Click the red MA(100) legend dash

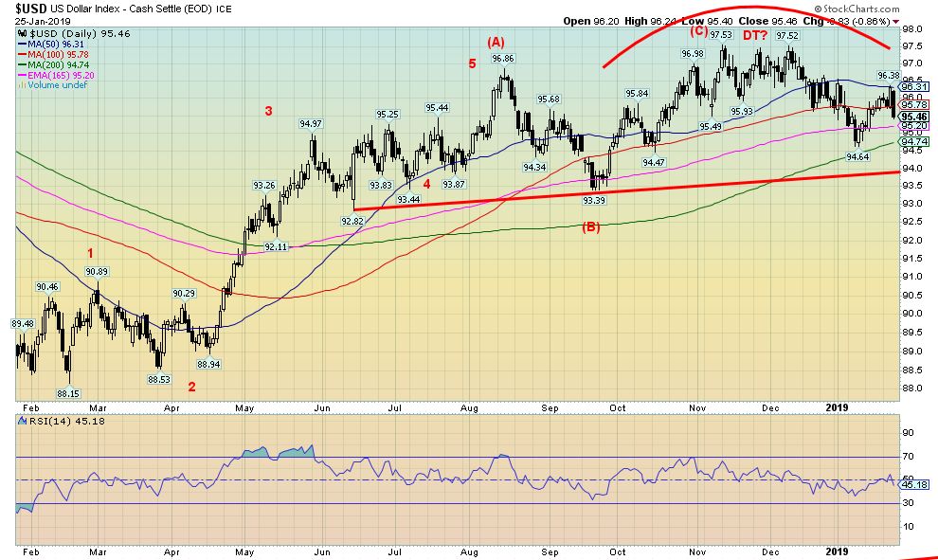click(x=21, y=54)
